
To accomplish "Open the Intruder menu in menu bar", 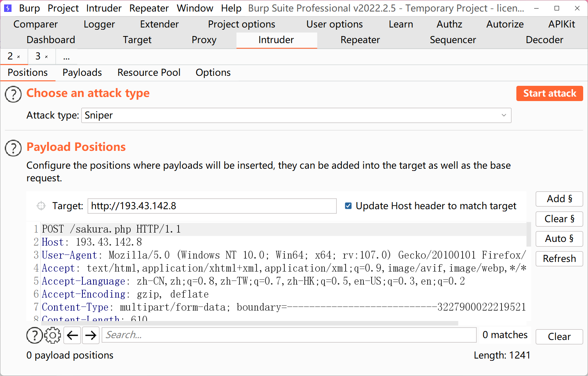I will [104, 8].
